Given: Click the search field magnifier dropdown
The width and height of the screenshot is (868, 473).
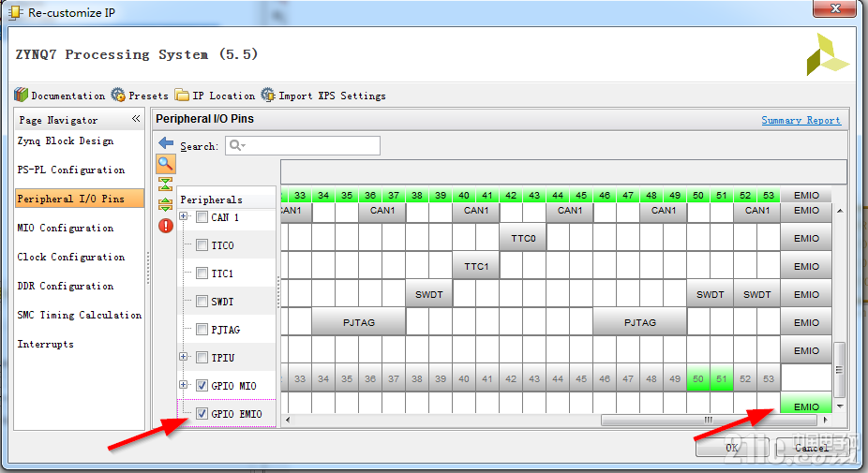Looking at the screenshot, I should 237,145.
